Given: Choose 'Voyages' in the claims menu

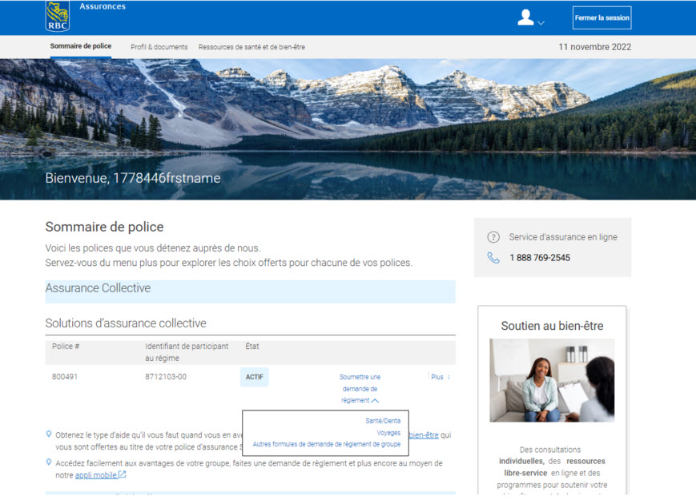Looking at the screenshot, I should pos(389,432).
